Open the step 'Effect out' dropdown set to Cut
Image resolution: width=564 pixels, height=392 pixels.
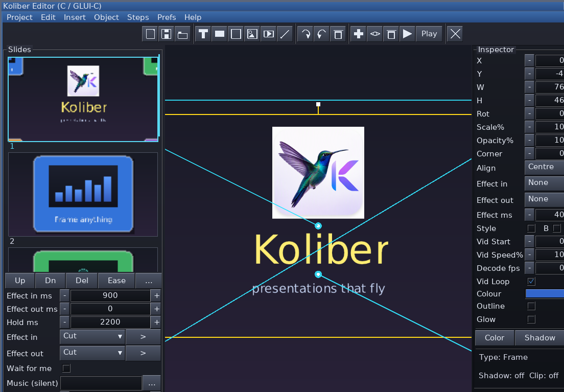pos(92,353)
